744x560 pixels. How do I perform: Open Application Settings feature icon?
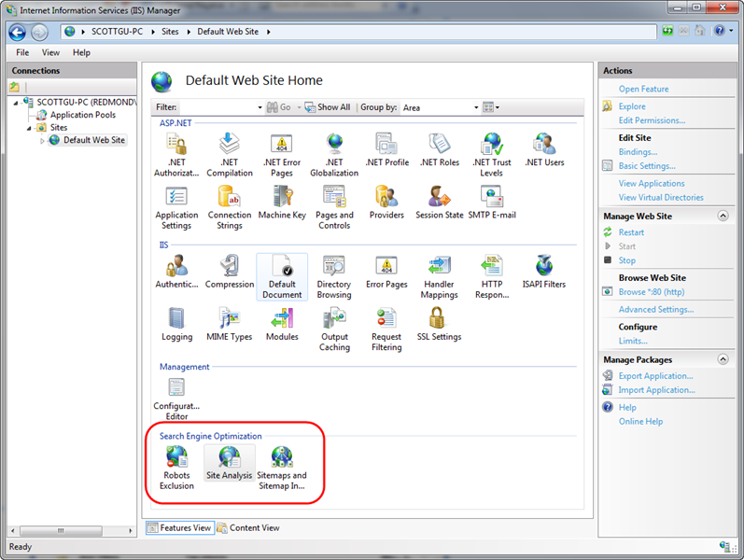(x=176, y=208)
